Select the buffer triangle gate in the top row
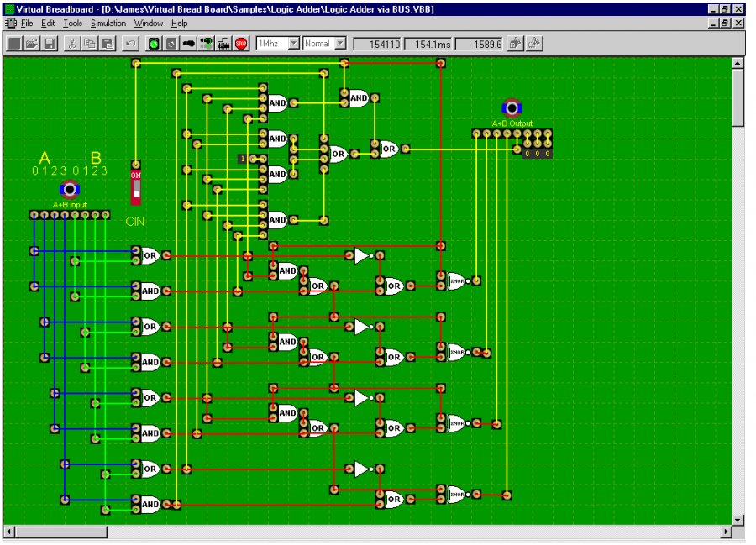756x545 pixels. [x=361, y=256]
